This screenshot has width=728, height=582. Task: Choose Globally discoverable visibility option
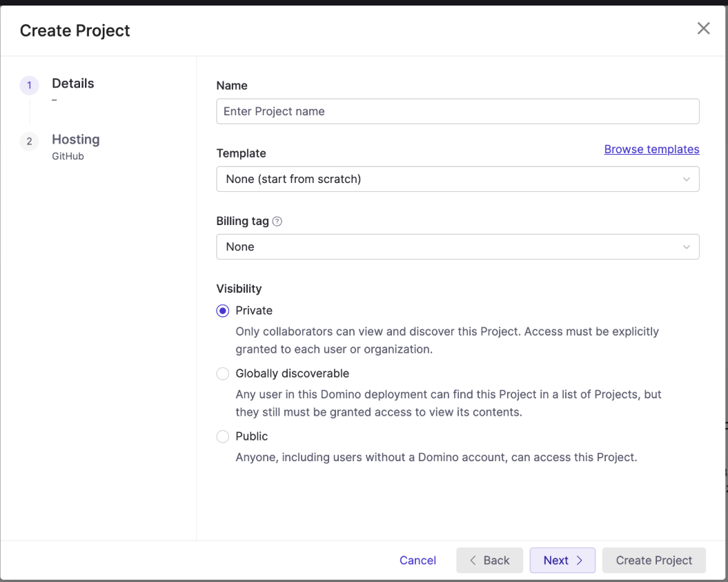coord(223,374)
